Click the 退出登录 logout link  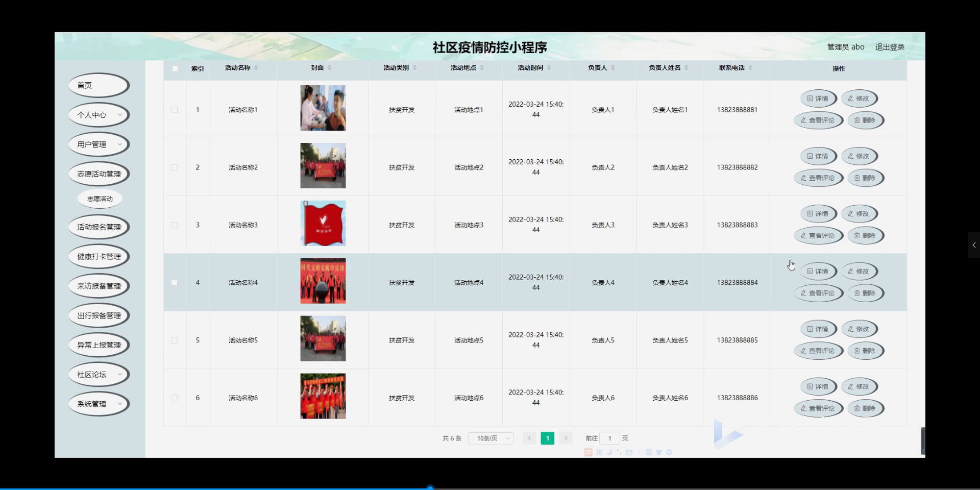pos(889,46)
